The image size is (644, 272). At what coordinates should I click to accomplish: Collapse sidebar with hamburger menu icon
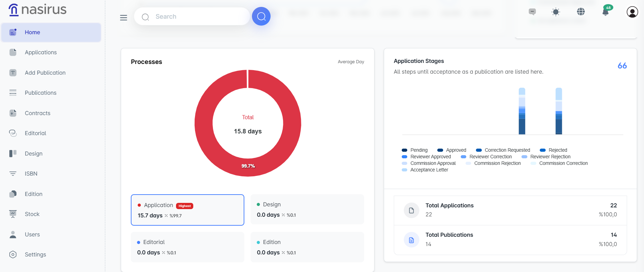124,18
